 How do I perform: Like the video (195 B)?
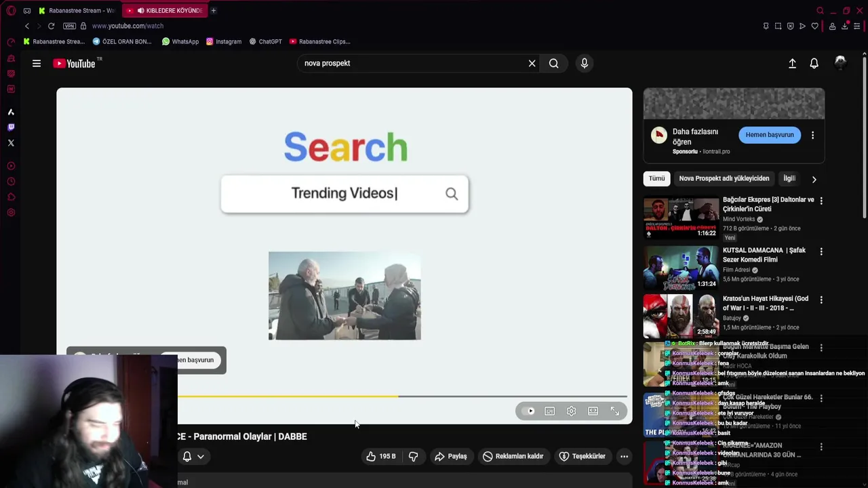click(380, 456)
